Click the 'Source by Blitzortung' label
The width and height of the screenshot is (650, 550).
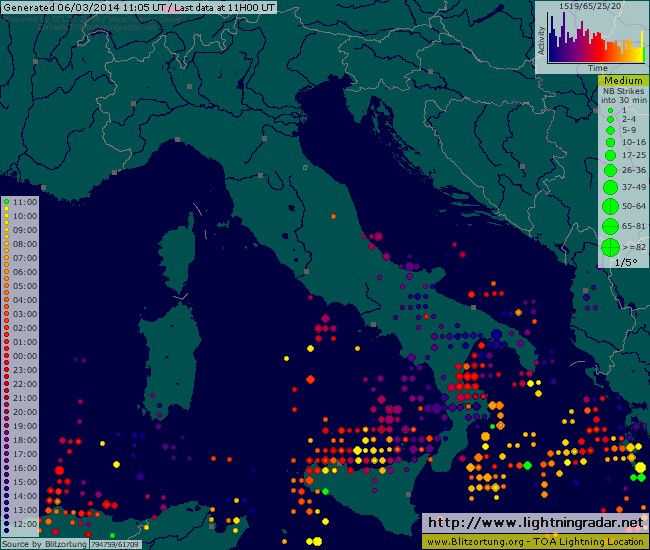point(44,544)
